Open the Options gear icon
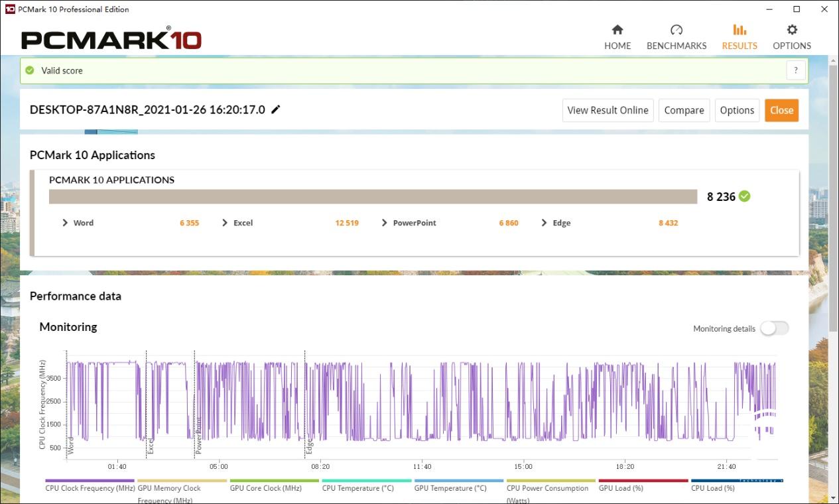Viewport: 839px width, 504px height. [x=791, y=30]
